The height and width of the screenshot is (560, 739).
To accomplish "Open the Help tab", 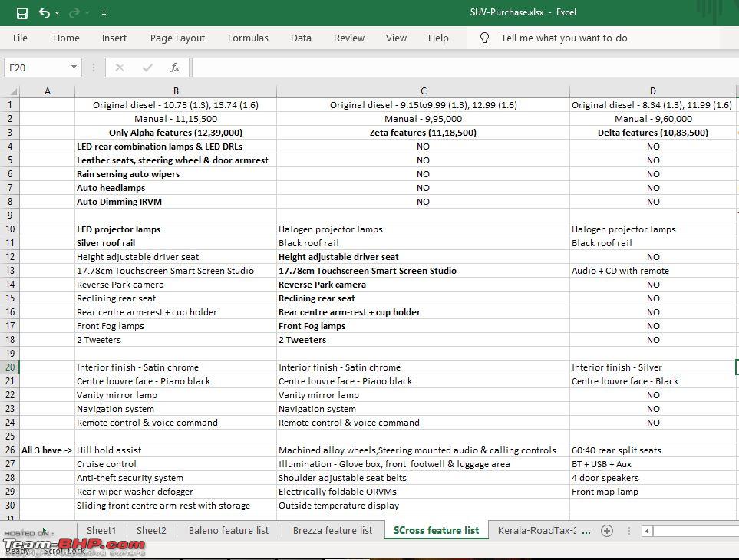I will [438, 38].
